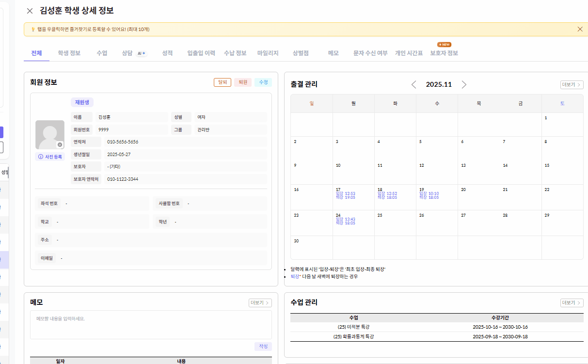Viewport: 588px width, 364px height.
Task: Click the 탈퇴 withdraw button
Action: click(222, 82)
